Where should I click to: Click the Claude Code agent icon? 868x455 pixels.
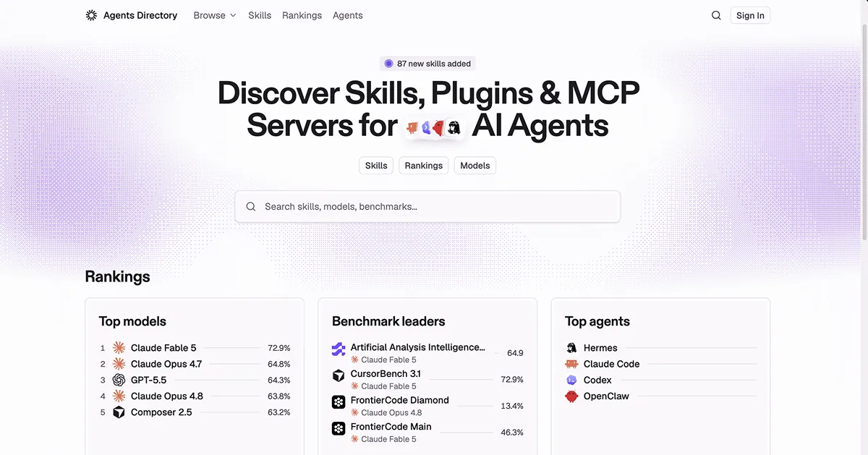(571, 364)
